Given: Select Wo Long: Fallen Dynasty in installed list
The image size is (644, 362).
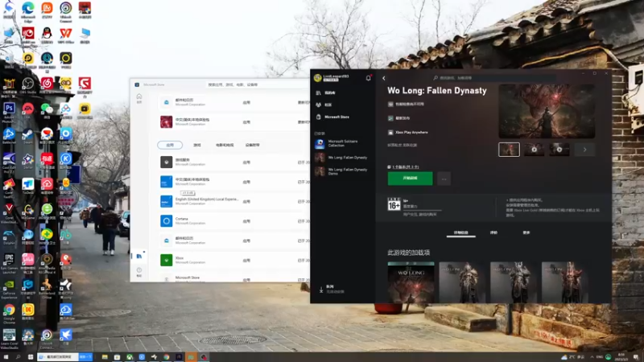Looking at the screenshot, I should pos(341,158).
